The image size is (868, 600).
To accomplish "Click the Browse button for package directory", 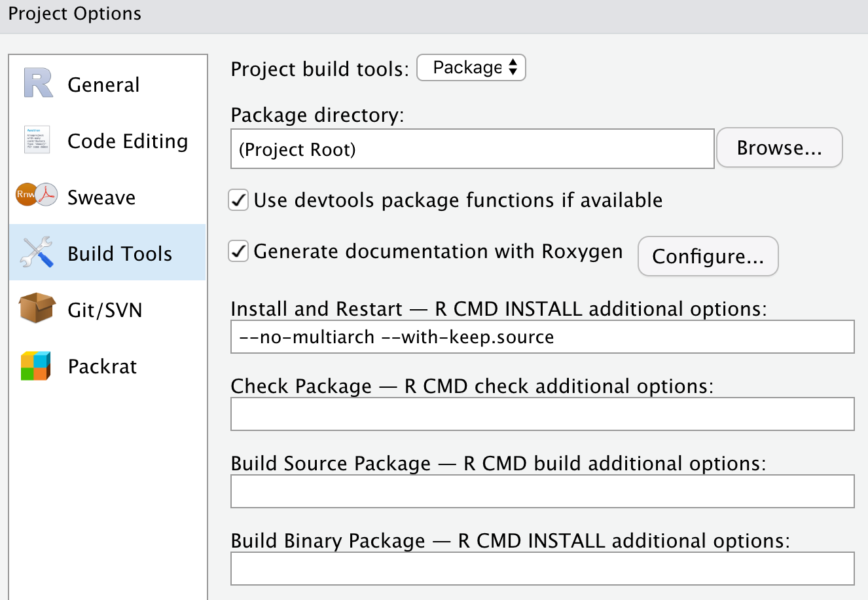I will [779, 147].
